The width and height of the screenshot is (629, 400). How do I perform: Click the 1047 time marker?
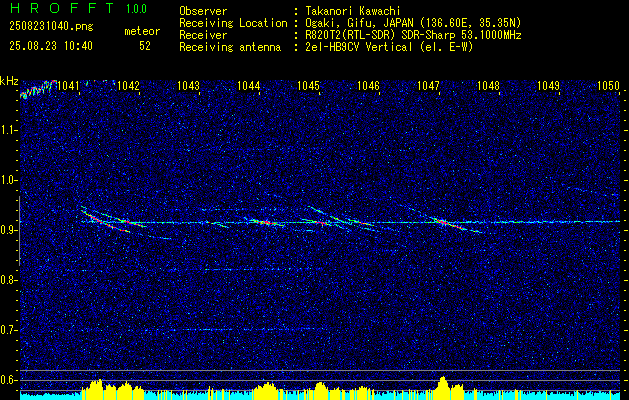coord(428,85)
